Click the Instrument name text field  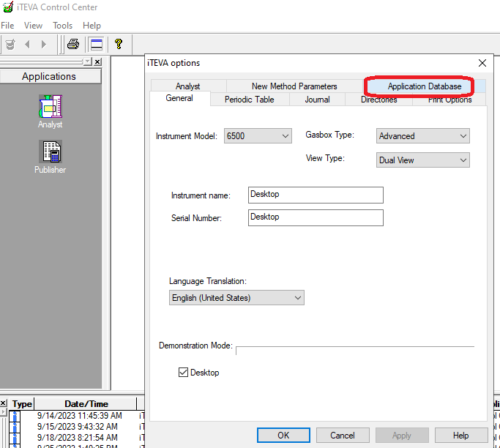pyautogui.click(x=316, y=195)
